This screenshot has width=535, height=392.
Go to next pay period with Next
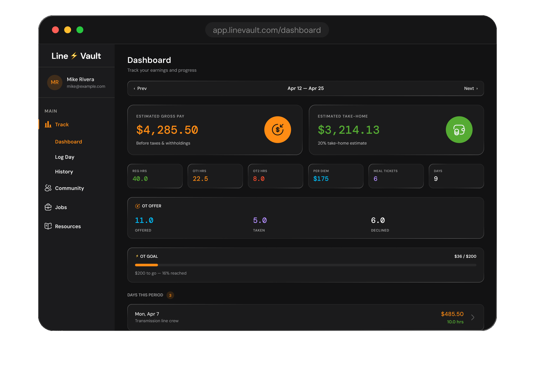click(471, 88)
